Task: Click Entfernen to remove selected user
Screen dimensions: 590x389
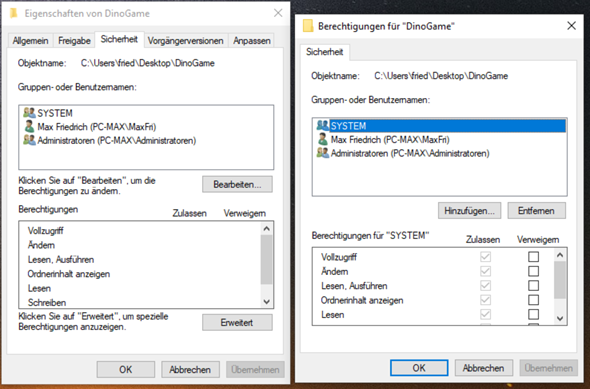Action: click(x=536, y=211)
